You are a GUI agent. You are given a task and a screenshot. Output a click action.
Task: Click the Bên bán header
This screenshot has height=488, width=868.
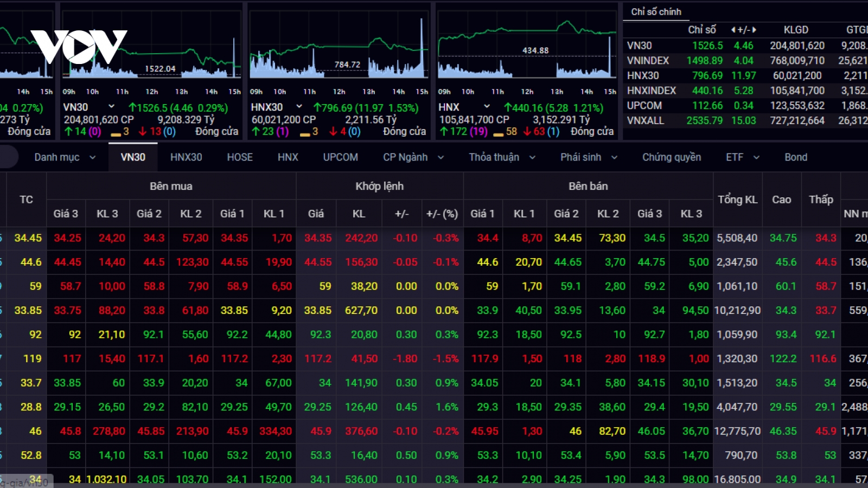tap(588, 186)
